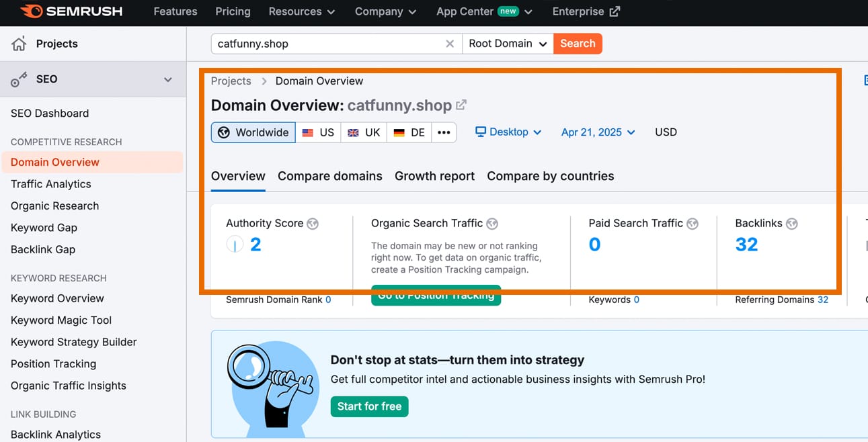The height and width of the screenshot is (442, 868).
Task: Open the Features menu item
Action: pos(175,11)
